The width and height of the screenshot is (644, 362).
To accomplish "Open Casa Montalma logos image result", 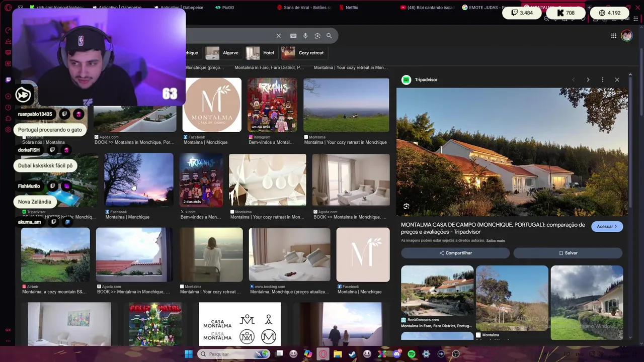I will [239, 324].
